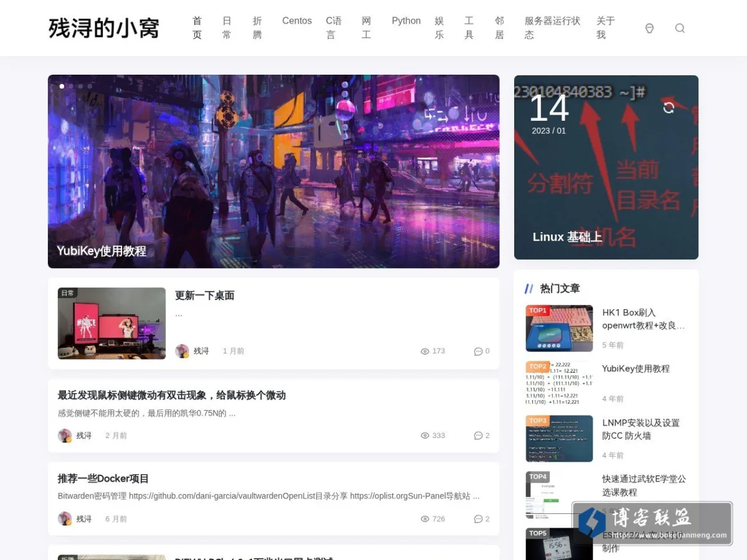
Task: Click the eye views icon showing 333
Action: (425, 436)
